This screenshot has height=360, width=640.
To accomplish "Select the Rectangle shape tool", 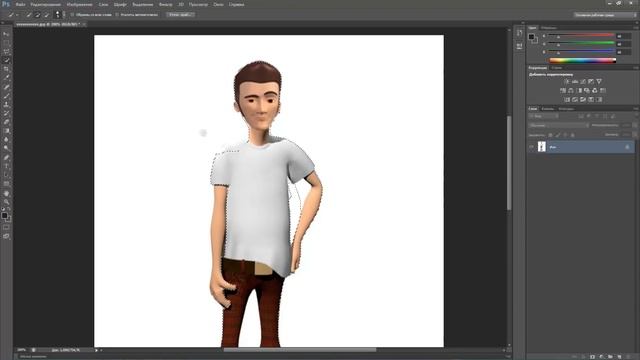I will point(6,184).
